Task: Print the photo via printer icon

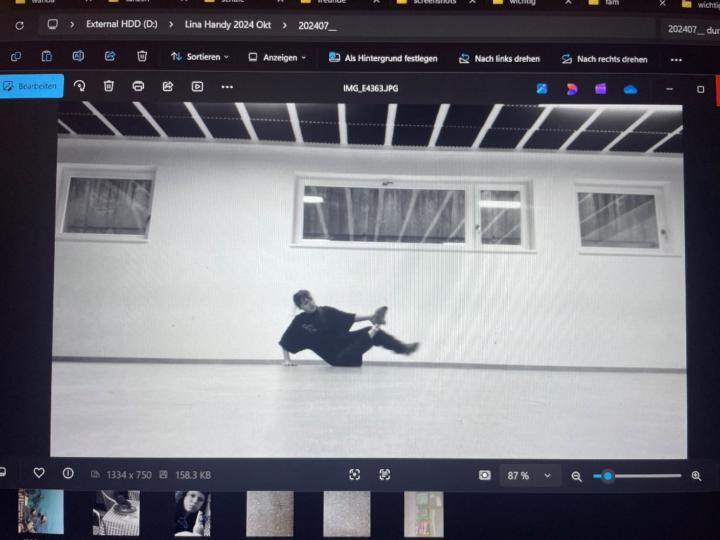Action: 138,87
